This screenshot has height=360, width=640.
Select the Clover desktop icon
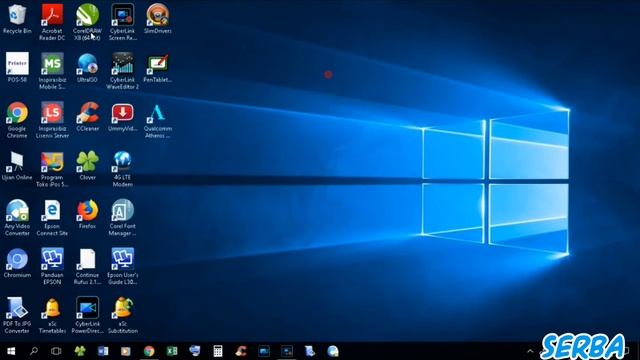point(87,166)
